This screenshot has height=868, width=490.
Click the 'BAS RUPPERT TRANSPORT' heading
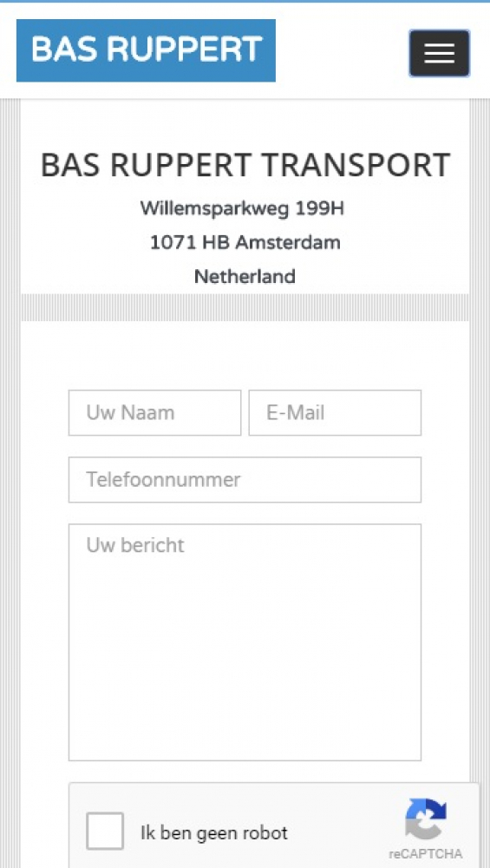click(245, 165)
